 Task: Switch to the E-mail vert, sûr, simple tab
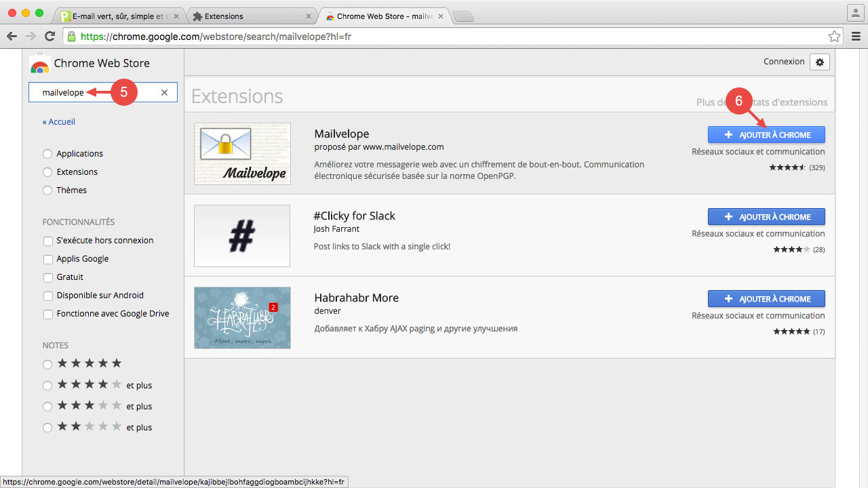click(x=119, y=16)
